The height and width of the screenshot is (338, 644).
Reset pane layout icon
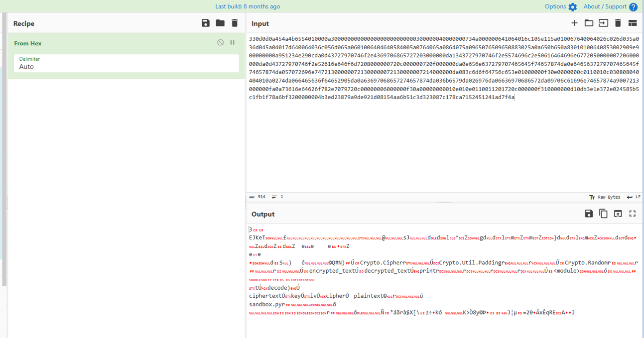(x=633, y=23)
